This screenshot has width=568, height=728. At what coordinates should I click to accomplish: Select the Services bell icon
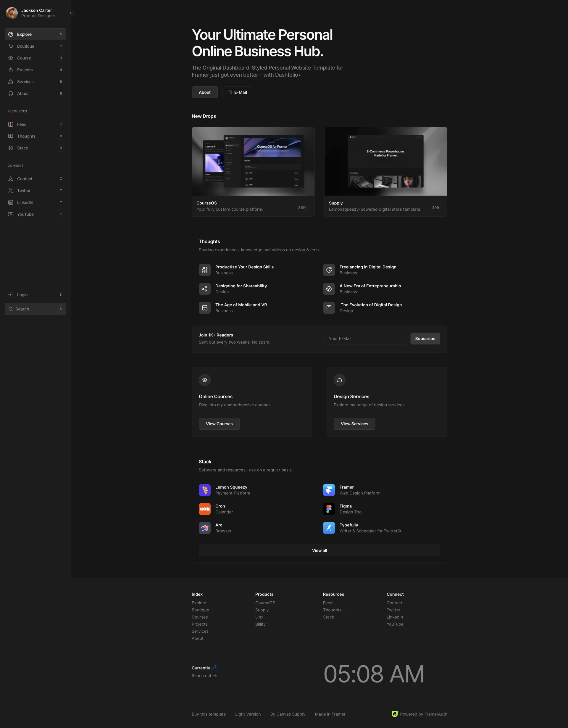click(11, 82)
